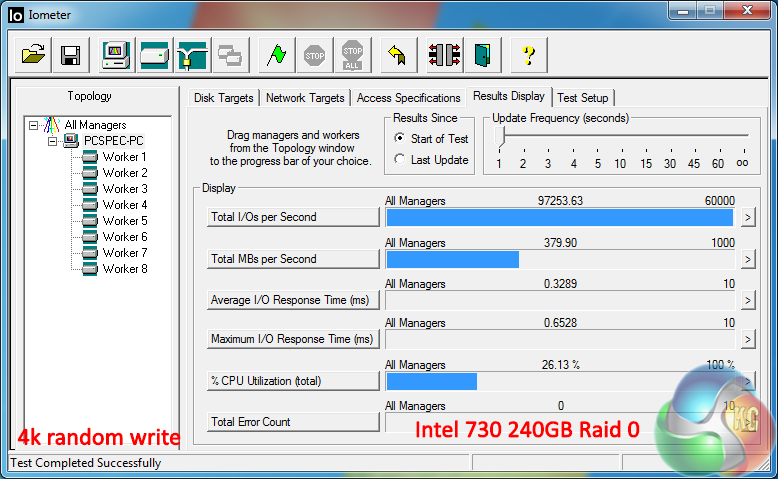This screenshot has width=778, height=479.
Task: Click Average I/O Response Time button
Action: [x=293, y=300]
